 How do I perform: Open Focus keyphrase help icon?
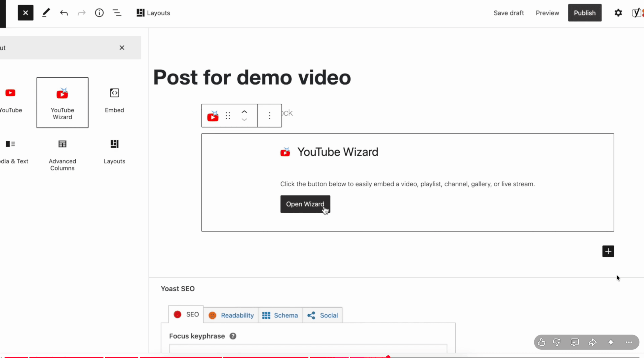[x=233, y=336]
